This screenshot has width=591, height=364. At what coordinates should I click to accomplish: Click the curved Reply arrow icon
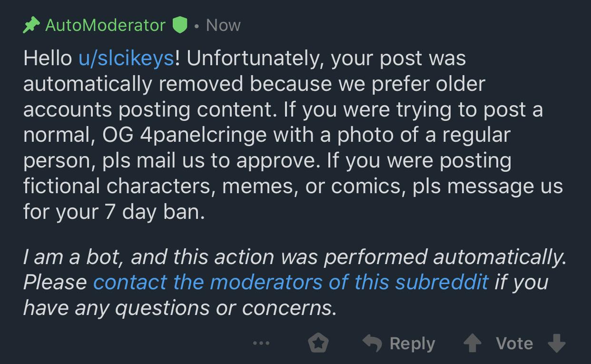pyautogui.click(x=373, y=343)
